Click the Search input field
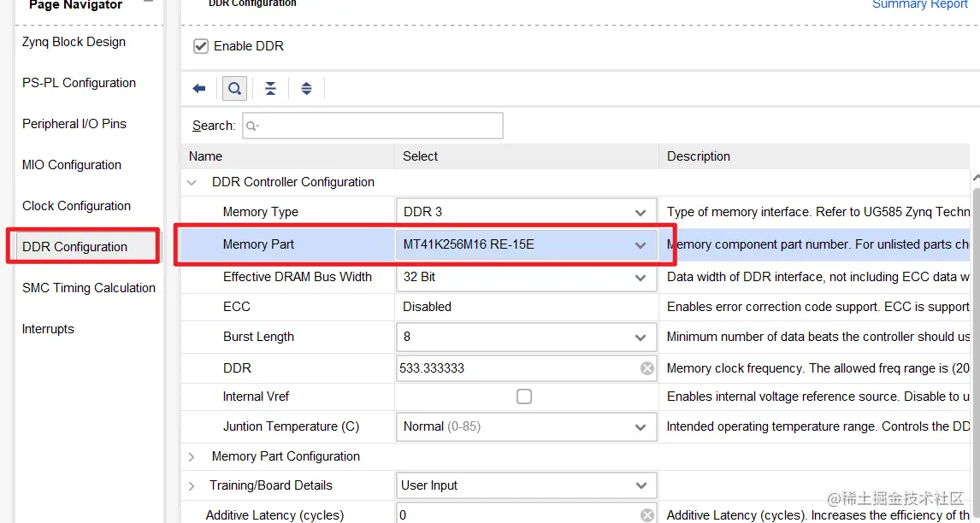Viewport: 980px width, 523px height. coord(373,126)
